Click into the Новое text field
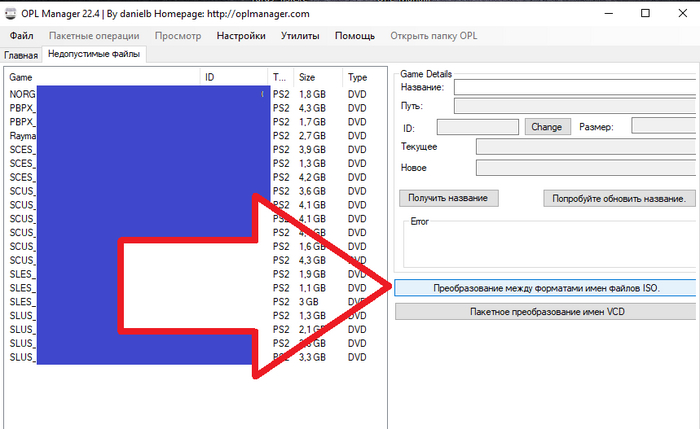The image size is (700, 429). click(585, 167)
